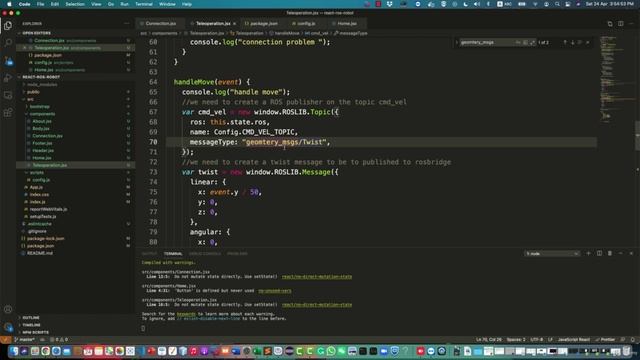Open the Selection menu

tap(75, 4)
